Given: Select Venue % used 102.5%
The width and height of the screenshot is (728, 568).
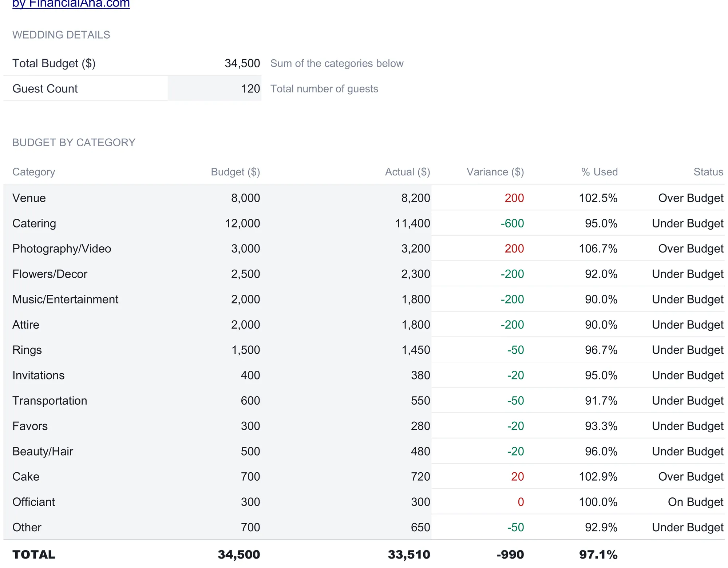Looking at the screenshot, I should (x=598, y=198).
